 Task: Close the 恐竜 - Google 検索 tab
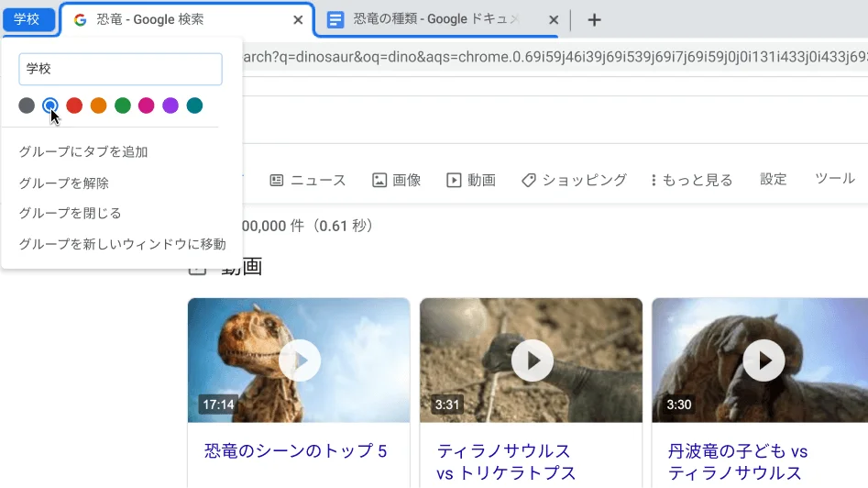[x=297, y=20]
